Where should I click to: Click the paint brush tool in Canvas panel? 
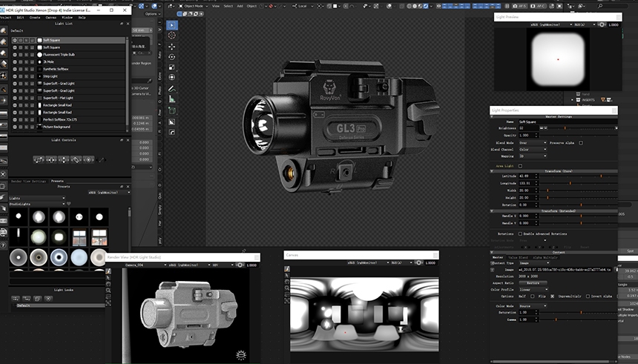(287, 269)
